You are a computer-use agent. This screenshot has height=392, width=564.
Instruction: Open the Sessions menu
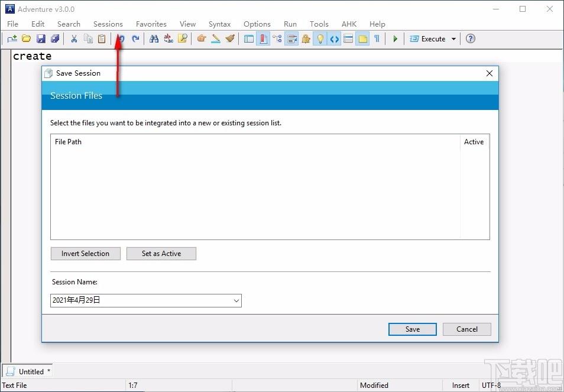(108, 24)
